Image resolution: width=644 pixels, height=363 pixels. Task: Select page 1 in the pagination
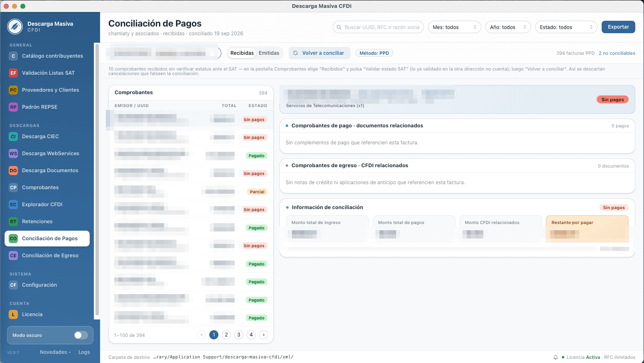tap(214, 335)
